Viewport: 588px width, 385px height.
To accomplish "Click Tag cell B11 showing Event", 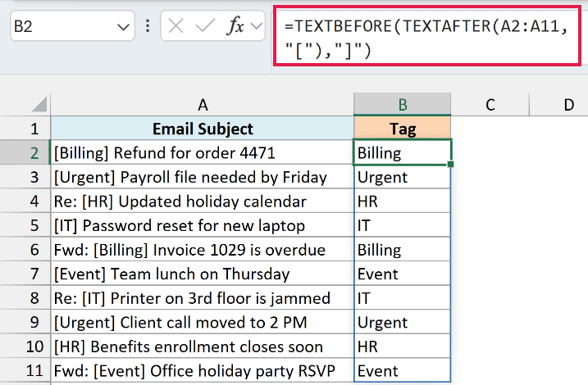I will click(403, 370).
